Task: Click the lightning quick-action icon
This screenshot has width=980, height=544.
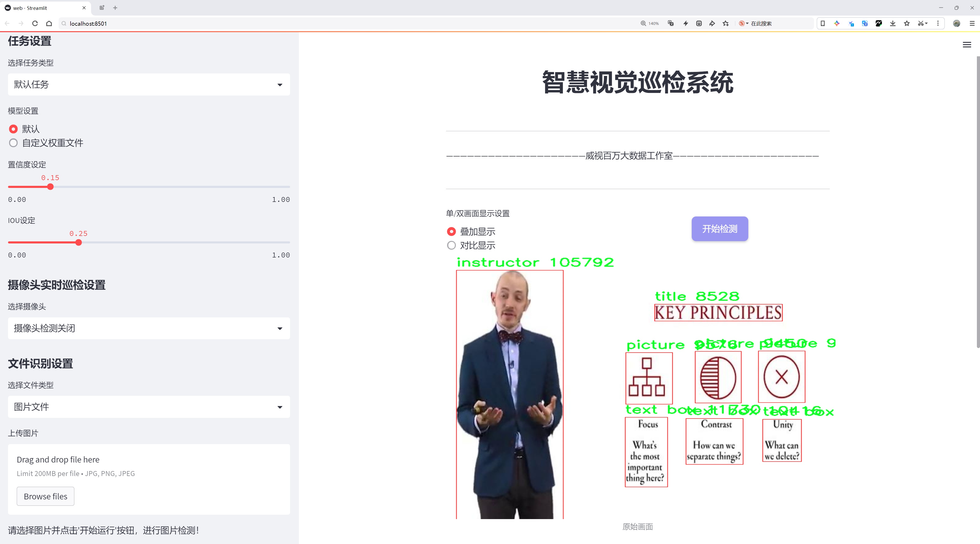Action: click(x=686, y=23)
